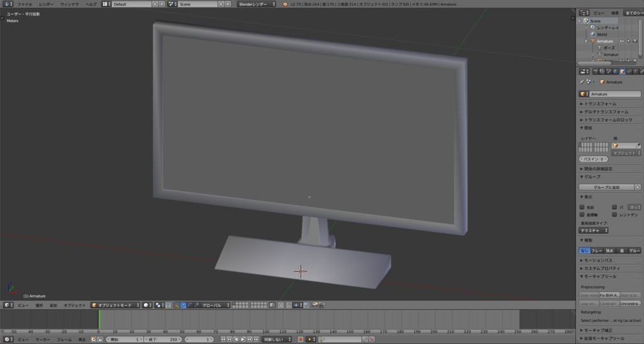Open the timeline editor type clock icon
The width and height of the screenshot is (644, 344).
tap(8, 340)
